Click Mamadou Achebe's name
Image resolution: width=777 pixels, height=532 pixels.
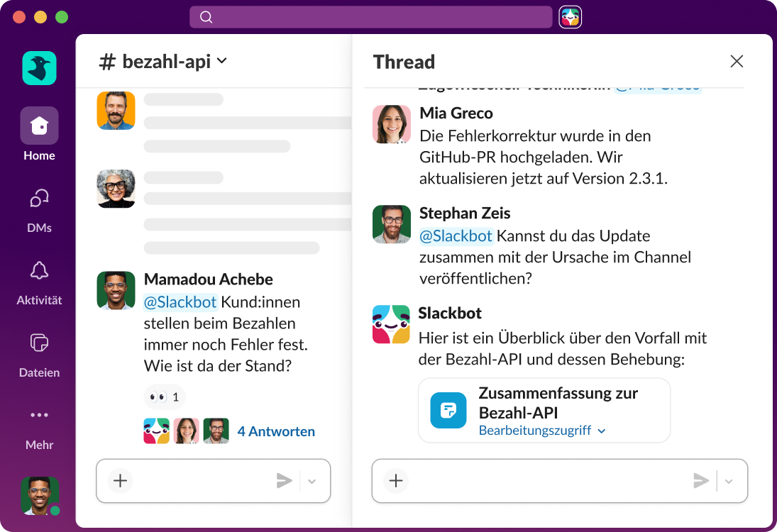(208, 279)
